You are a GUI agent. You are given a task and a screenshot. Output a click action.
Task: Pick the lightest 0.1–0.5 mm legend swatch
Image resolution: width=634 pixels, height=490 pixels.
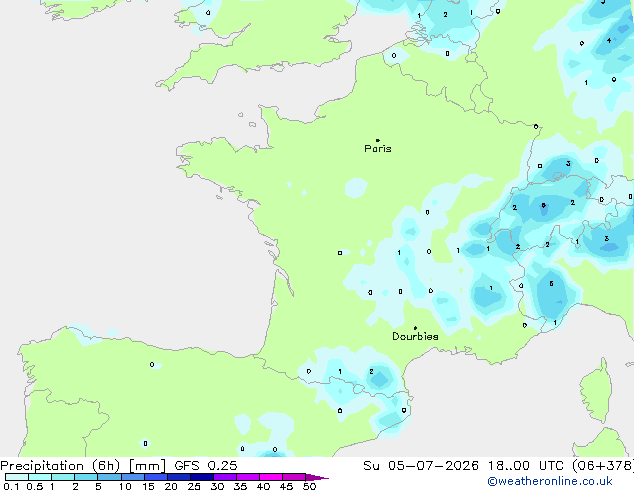click(x=17, y=477)
